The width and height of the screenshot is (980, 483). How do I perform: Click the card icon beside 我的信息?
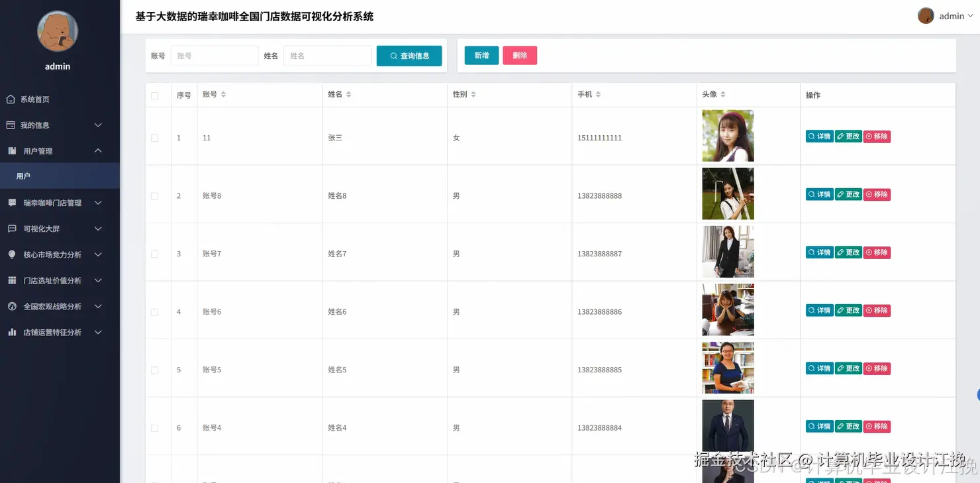pyautogui.click(x=11, y=125)
